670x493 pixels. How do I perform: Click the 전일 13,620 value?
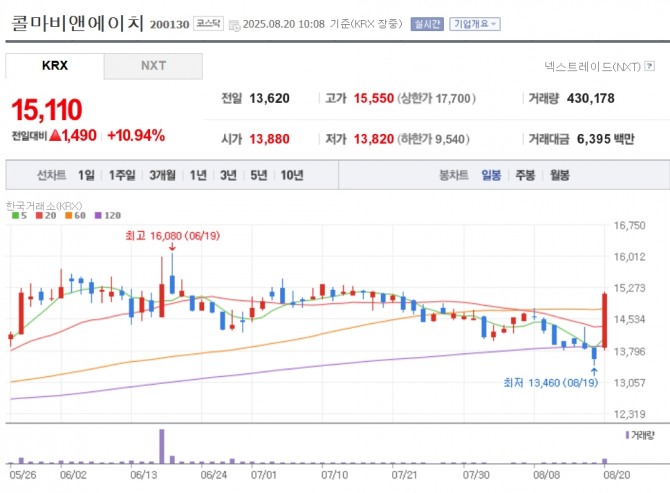pyautogui.click(x=269, y=98)
